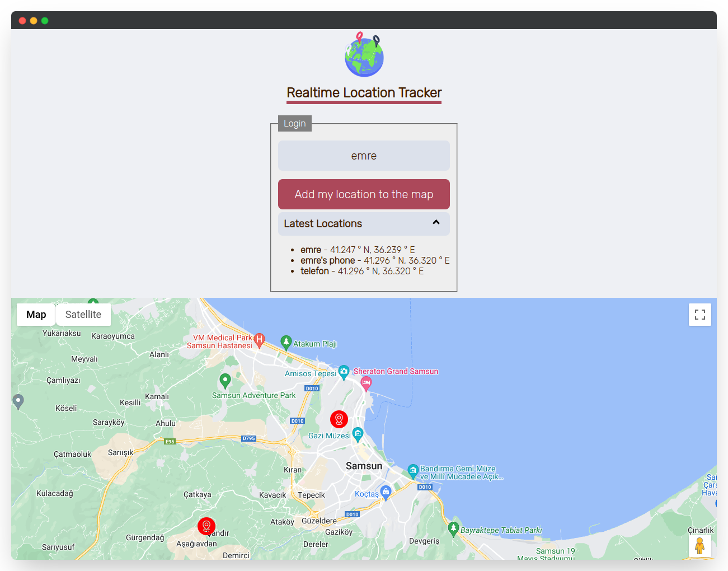Select emre location entry in list
The height and width of the screenshot is (571, 728).
pyautogui.click(x=358, y=250)
